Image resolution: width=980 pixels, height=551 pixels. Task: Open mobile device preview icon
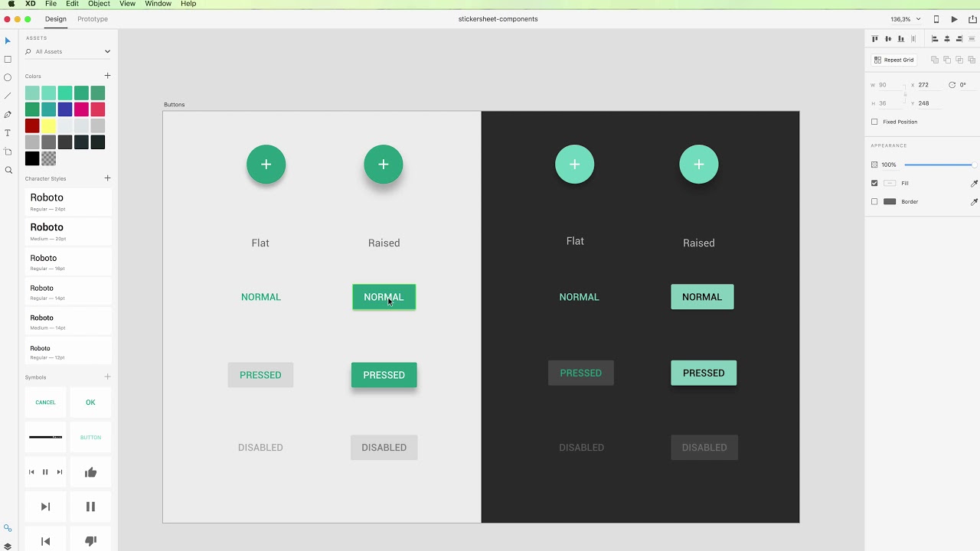click(x=936, y=19)
